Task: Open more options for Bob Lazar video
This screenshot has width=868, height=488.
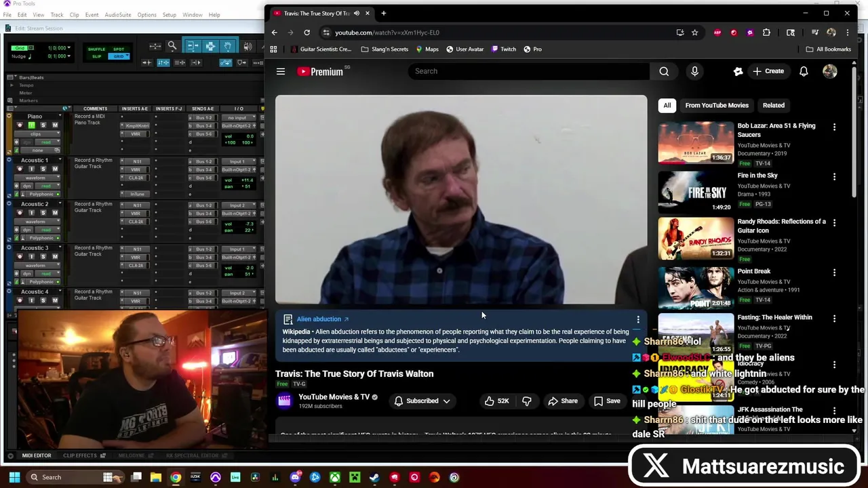Action: click(x=834, y=127)
